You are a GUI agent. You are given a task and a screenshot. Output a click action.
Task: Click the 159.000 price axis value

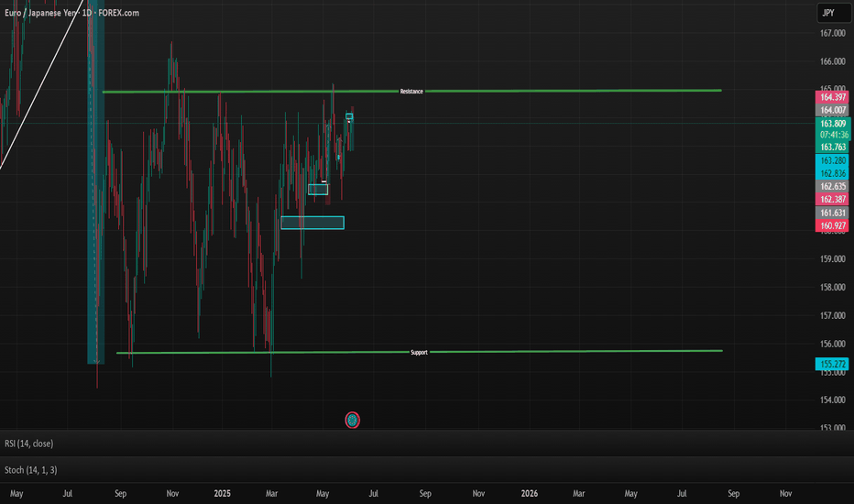pos(833,258)
